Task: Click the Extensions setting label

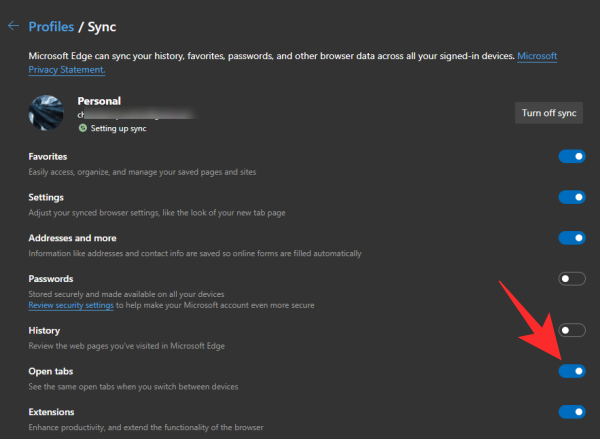Action: (51, 412)
